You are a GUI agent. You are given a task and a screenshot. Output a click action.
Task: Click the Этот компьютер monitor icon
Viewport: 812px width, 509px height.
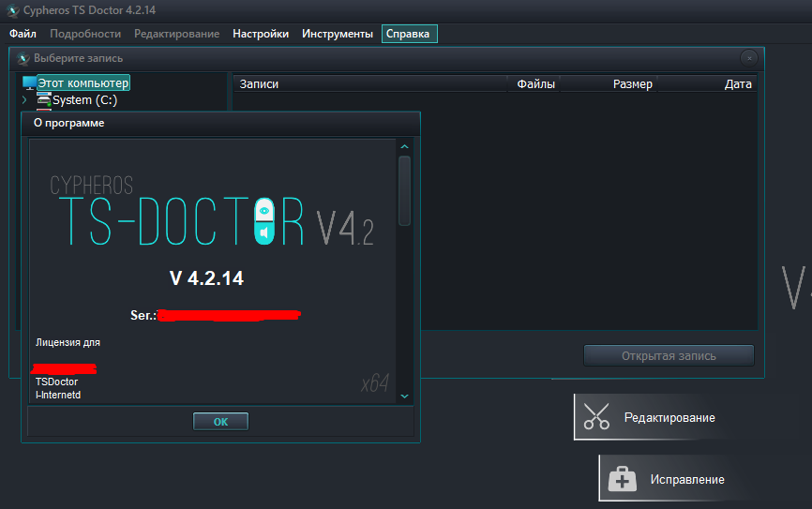[x=29, y=82]
